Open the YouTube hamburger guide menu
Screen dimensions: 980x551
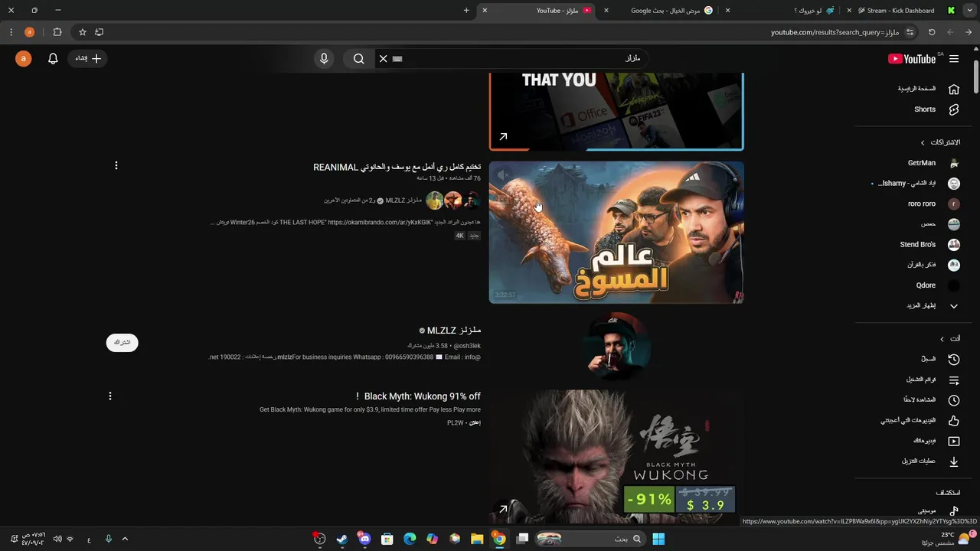point(954,59)
